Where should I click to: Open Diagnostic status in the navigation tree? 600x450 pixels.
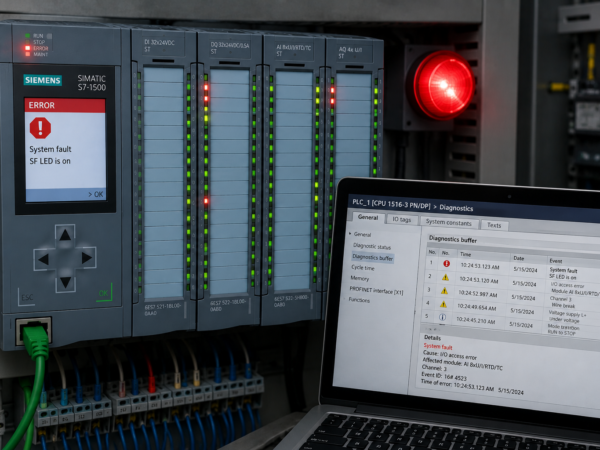pos(372,246)
